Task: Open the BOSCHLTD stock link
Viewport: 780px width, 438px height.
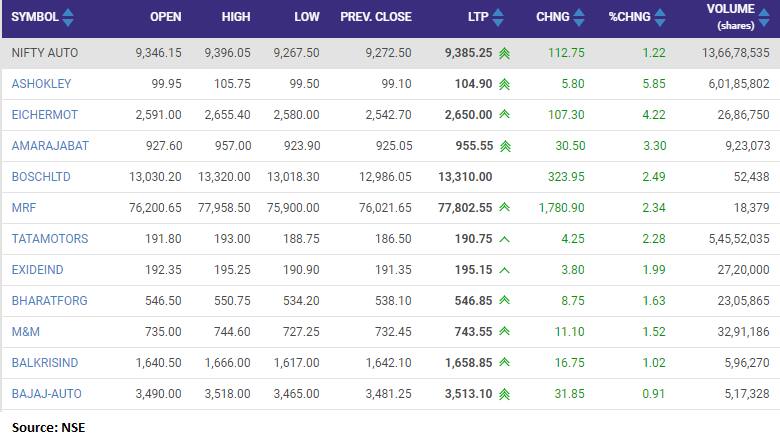Action: 41,177
